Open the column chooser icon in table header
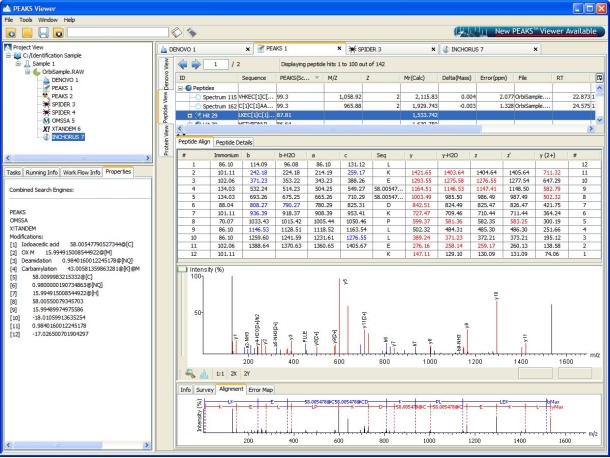 (599, 78)
